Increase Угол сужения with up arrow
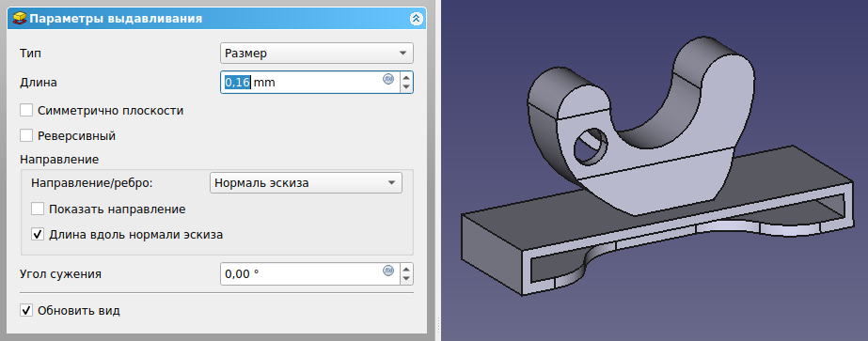Image resolution: width=868 pixels, height=341 pixels. tap(406, 270)
